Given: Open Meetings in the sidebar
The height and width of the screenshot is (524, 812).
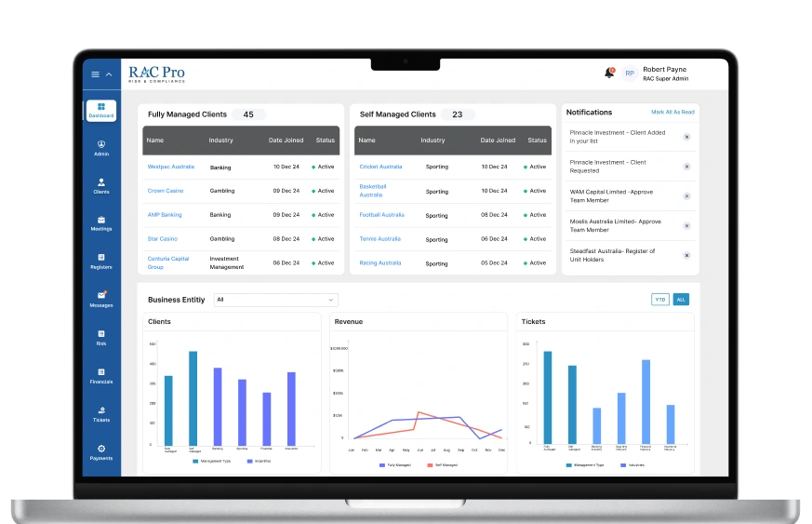Looking at the screenshot, I should pos(101,224).
